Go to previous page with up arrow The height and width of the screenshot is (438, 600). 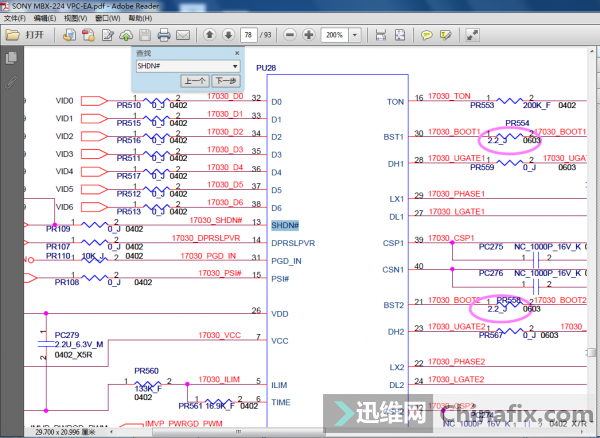pos(209,35)
